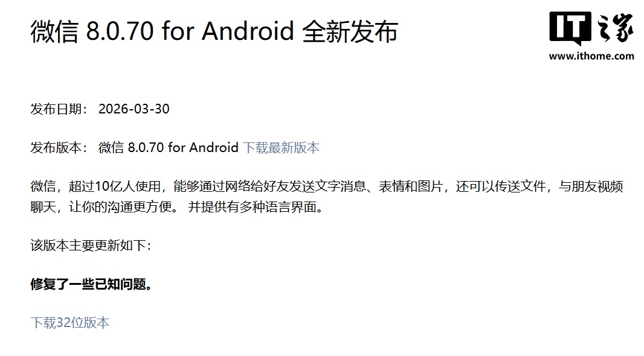This screenshot has width=644, height=356.
Task: Click the 发布版本 label
Action: point(56,148)
